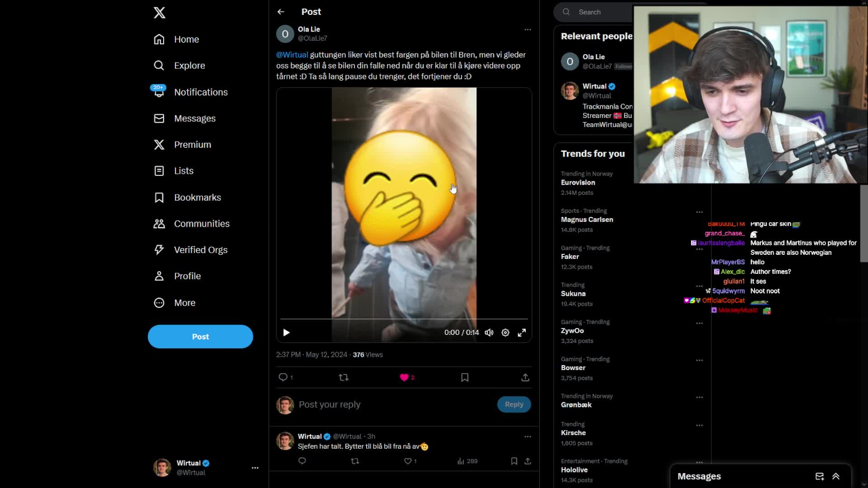This screenshot has width=868, height=488.
Task: Open Verified Orgs in sidebar
Action: (x=190, y=250)
